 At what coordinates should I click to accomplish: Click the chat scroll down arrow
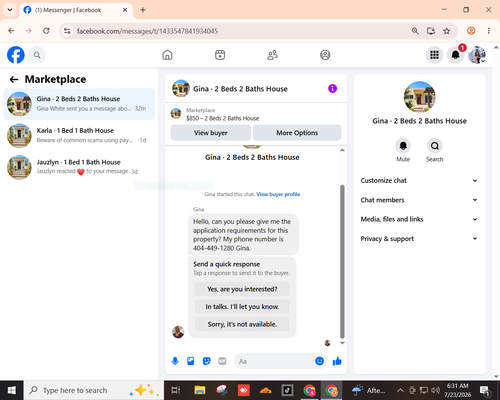point(342,343)
